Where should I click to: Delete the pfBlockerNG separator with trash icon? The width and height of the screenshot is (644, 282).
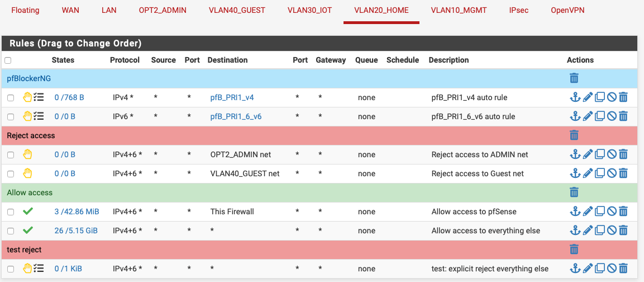click(x=574, y=78)
